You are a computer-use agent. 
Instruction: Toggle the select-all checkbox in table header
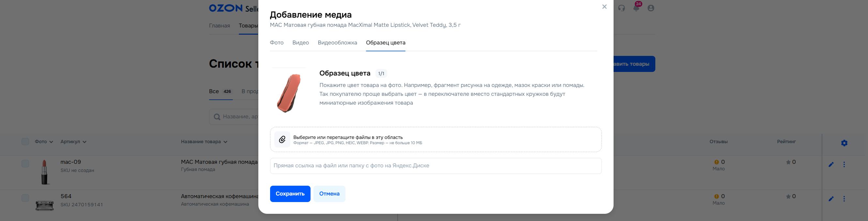25,142
